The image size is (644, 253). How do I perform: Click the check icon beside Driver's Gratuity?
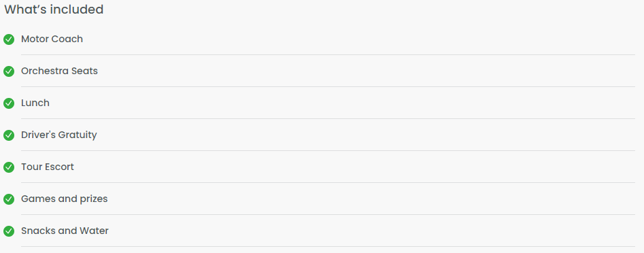(x=9, y=135)
